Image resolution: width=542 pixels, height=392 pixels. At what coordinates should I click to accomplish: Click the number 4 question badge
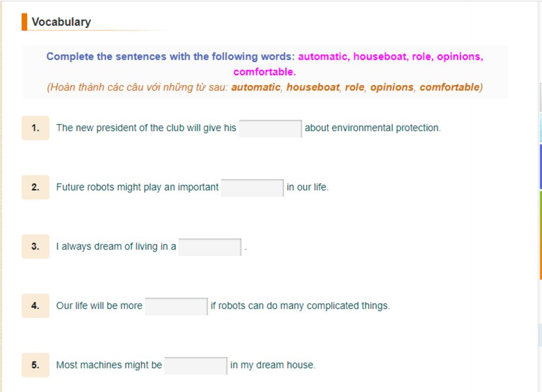point(35,306)
